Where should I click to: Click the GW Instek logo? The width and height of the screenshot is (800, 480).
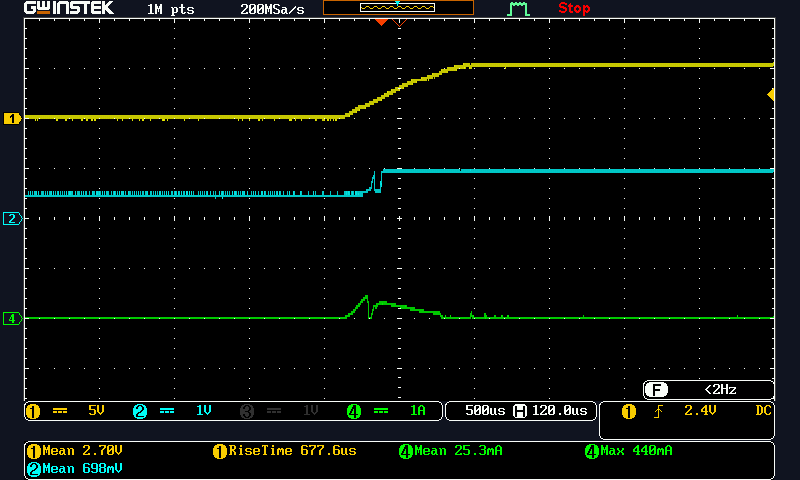69,9
